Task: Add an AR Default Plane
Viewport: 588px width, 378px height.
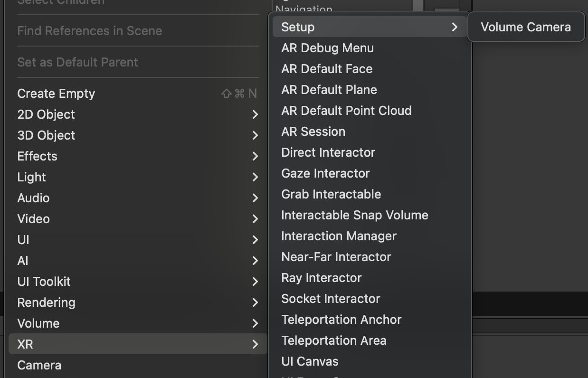Action: point(329,90)
